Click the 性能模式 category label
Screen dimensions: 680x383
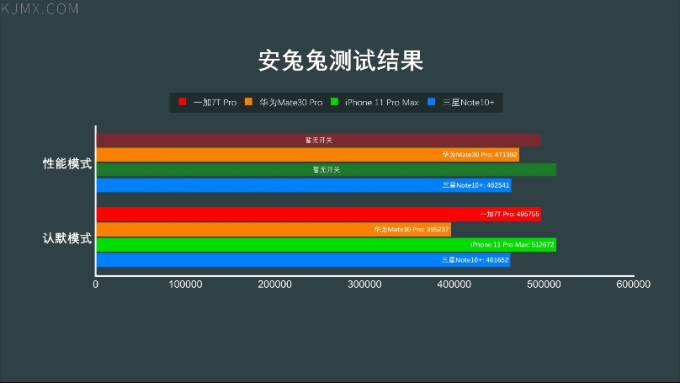67,164
